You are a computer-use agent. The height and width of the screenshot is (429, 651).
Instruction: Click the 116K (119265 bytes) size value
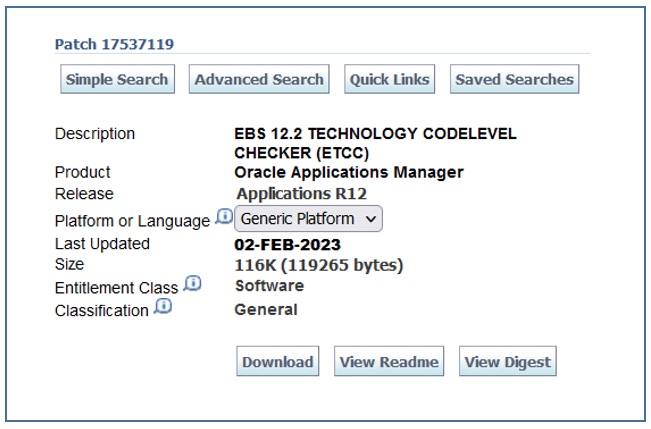click(319, 265)
